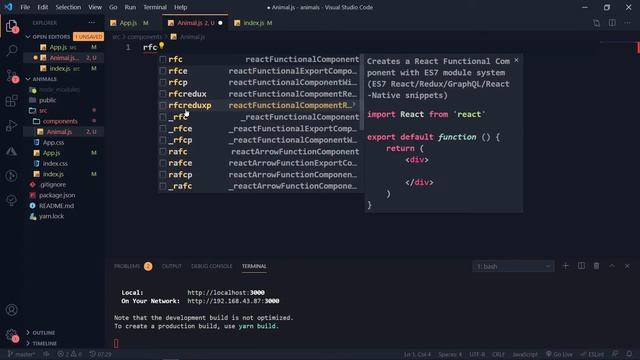The height and width of the screenshot is (360, 640).
Task: Create a new terminal with plus icon
Action: pyautogui.click(x=565, y=266)
